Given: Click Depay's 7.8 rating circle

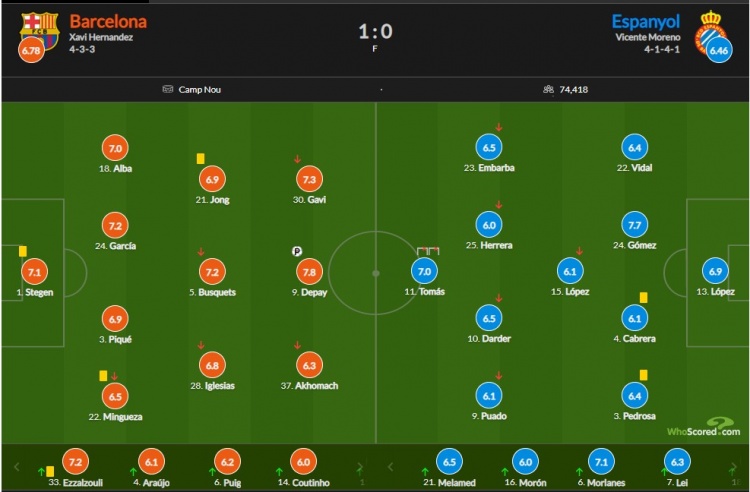Looking at the screenshot, I should 309,272.
